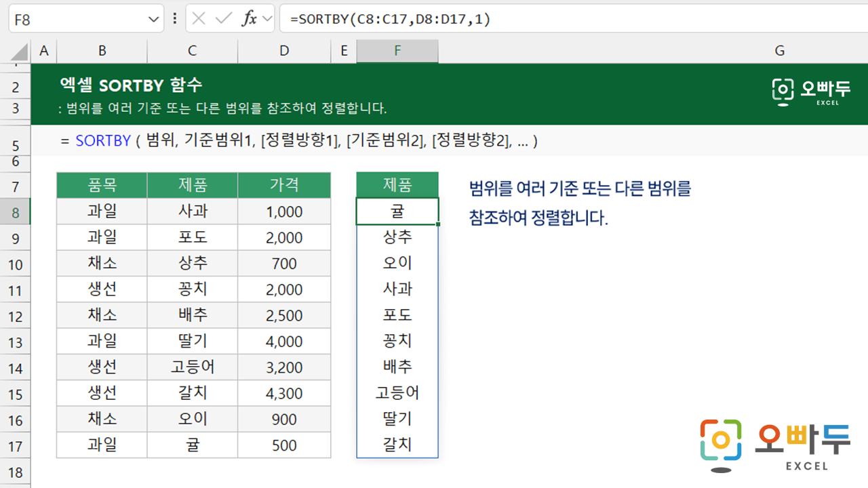Expand the Name Box dropdown arrow
The image size is (868, 488).
point(153,20)
